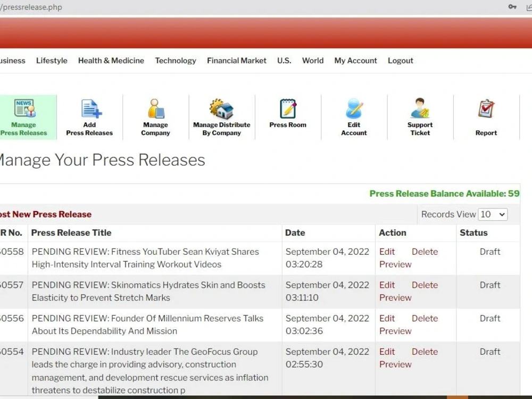The width and height of the screenshot is (532, 399).
Task: Click Draft status of Skinomatics row
Action: pos(489,285)
